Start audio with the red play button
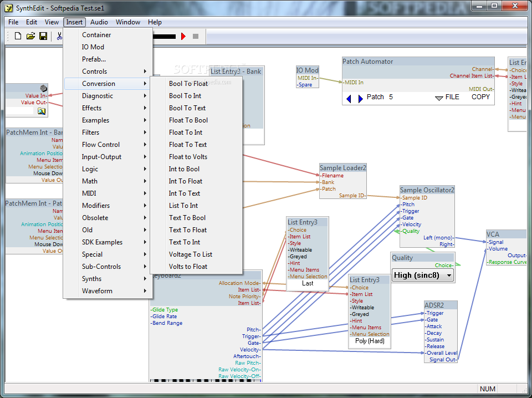The image size is (532, 398). click(183, 36)
